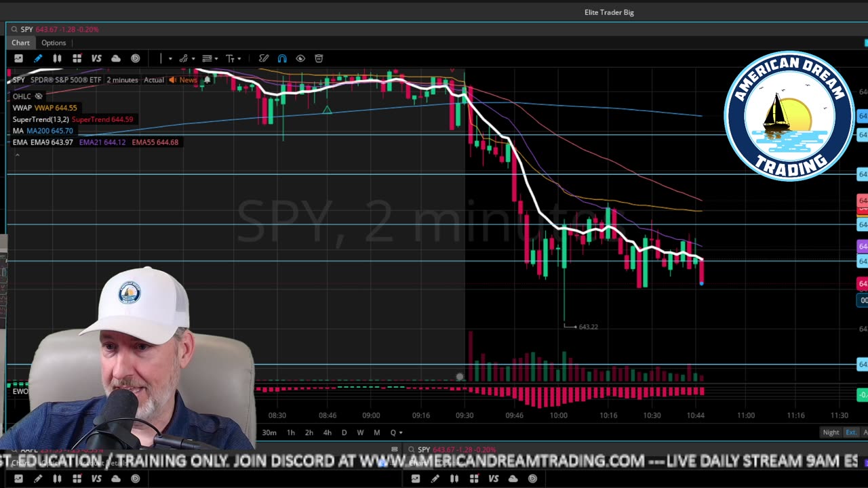Open chart mode icon in lower SPY panel toolbar
Image resolution: width=868 pixels, height=488 pixels.
416,479
